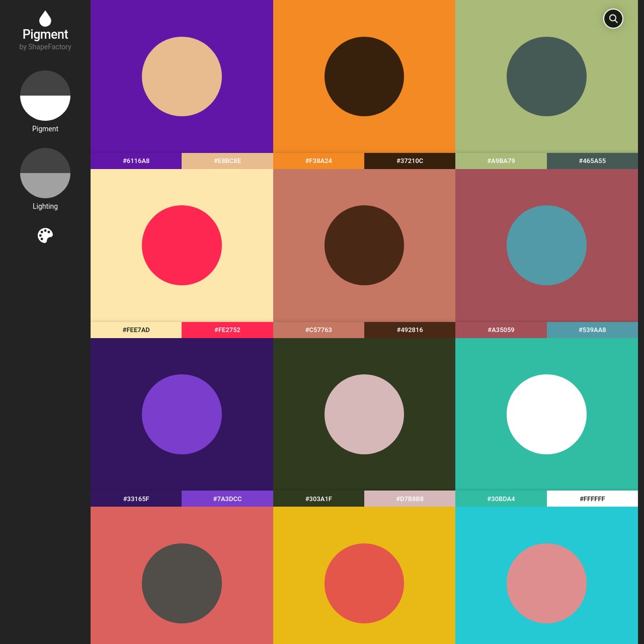Select the Lighting adjustment circle icon
The image size is (644, 644).
(x=45, y=173)
